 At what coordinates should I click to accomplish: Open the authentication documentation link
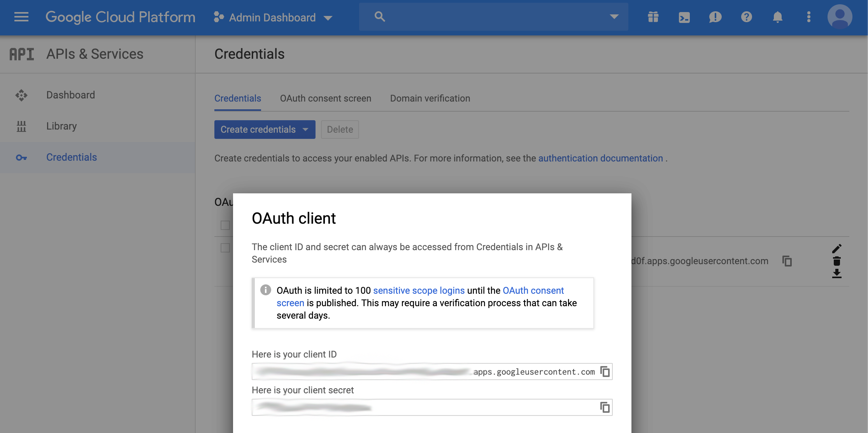600,158
